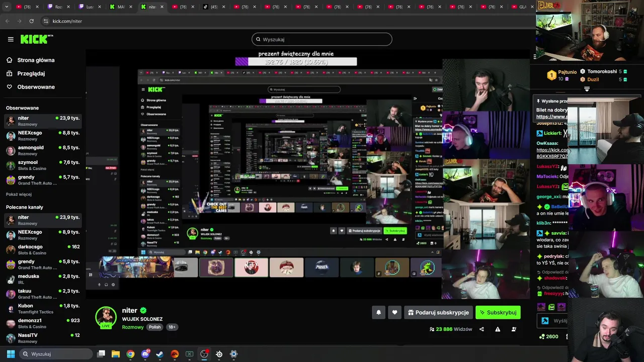Follow niter with heart button
The width and height of the screenshot is (644, 362).
[394, 312]
